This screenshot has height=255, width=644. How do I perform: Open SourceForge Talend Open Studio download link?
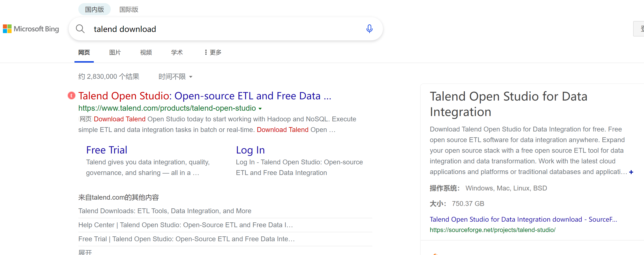[523, 219]
